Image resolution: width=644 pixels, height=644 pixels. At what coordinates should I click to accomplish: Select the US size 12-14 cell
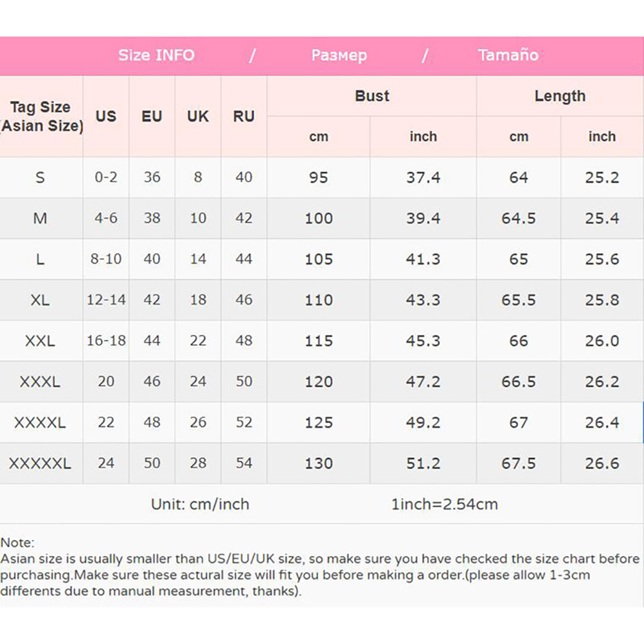pyautogui.click(x=106, y=300)
